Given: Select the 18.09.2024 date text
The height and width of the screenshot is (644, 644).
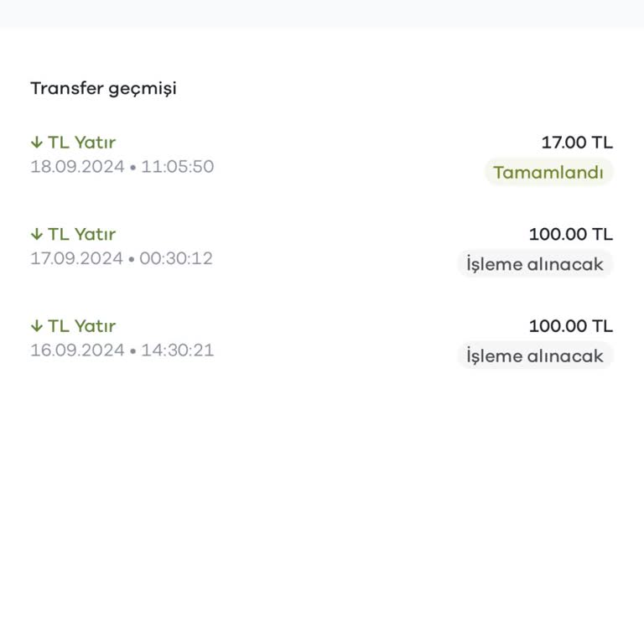Looking at the screenshot, I should [76, 166].
